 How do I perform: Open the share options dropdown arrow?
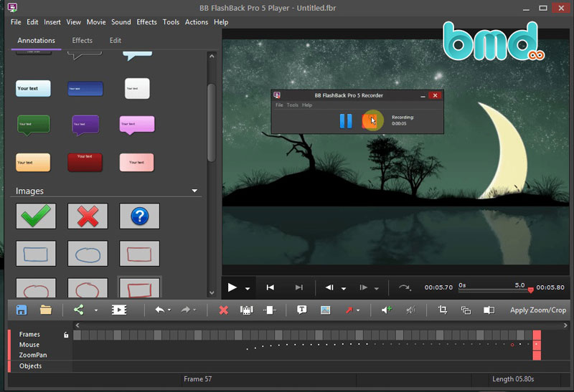tap(96, 310)
